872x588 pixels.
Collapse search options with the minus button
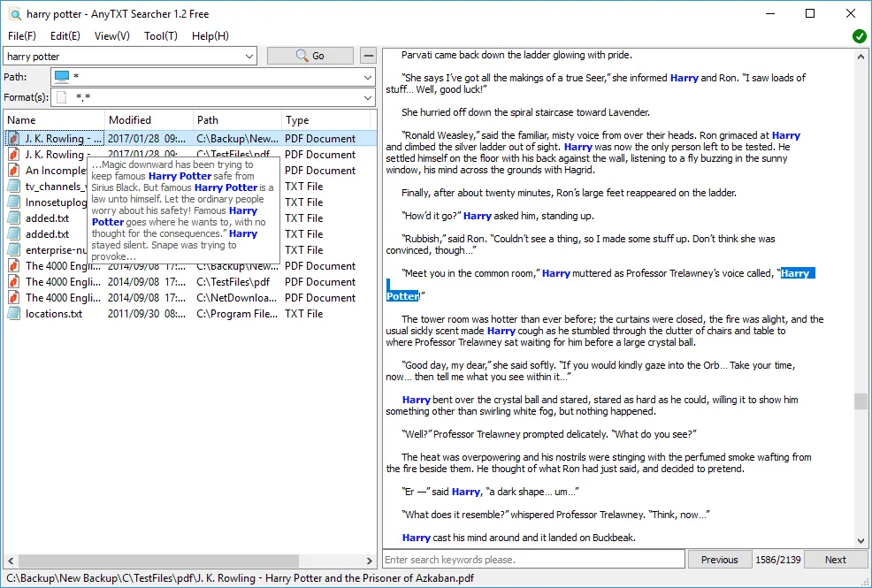coord(368,56)
